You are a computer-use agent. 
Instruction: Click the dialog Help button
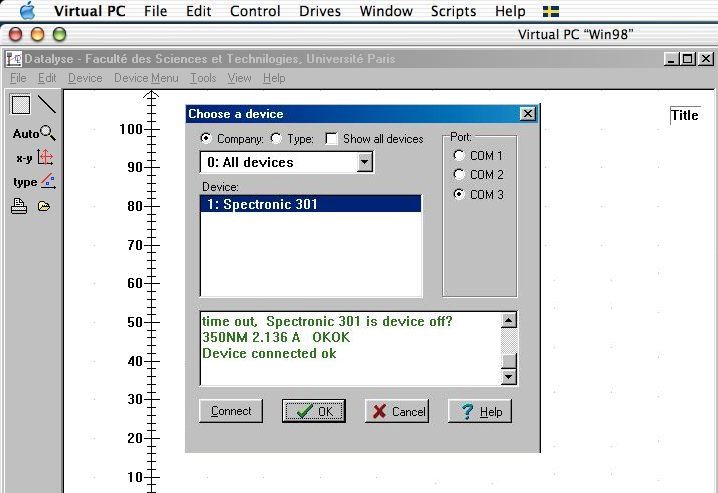coord(479,411)
